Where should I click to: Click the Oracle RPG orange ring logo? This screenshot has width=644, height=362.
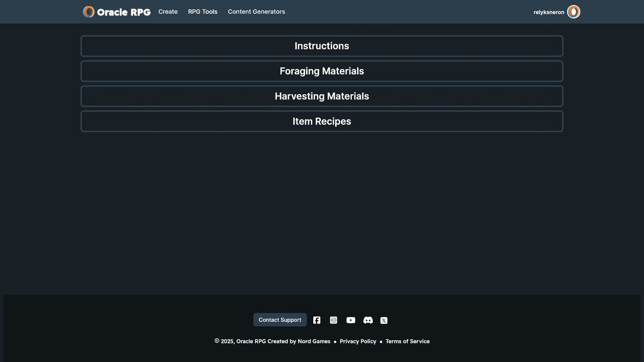click(89, 12)
